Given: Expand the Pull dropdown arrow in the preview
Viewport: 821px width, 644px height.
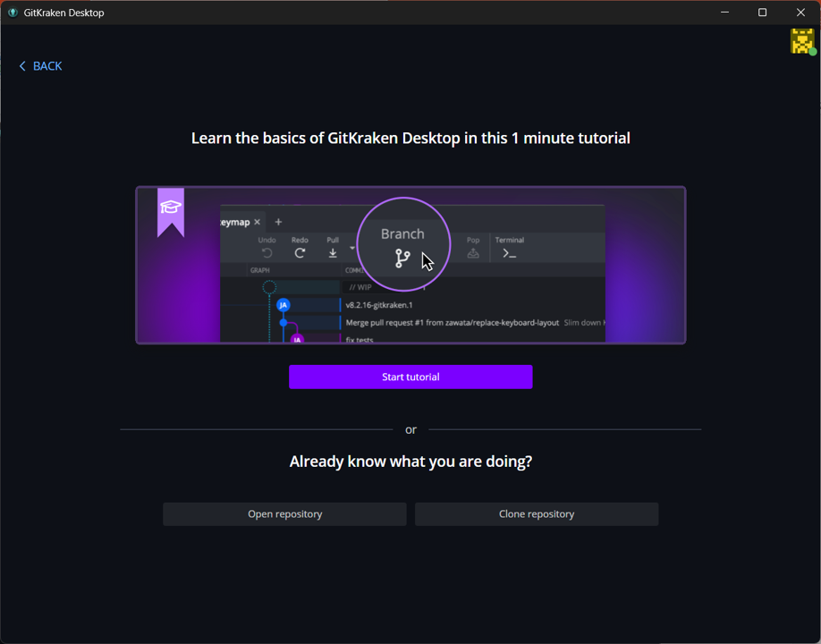Looking at the screenshot, I should [352, 249].
